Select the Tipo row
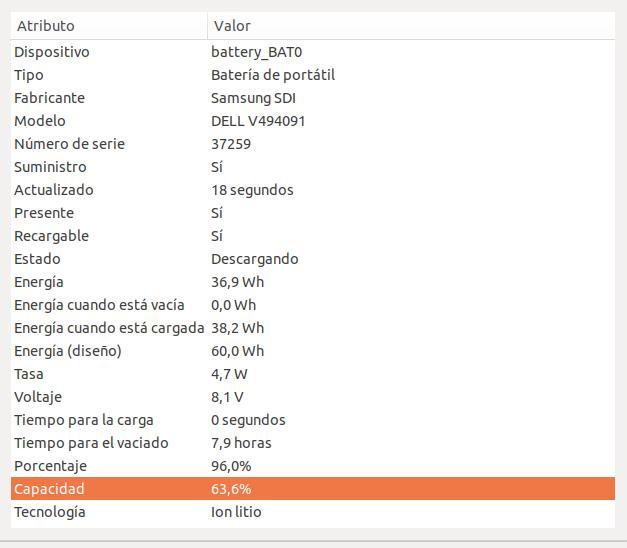 tap(313, 75)
